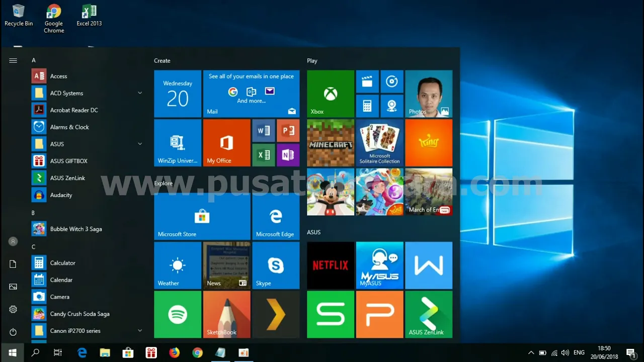Open the Minecraft tile
The image size is (644, 362).
[331, 143]
